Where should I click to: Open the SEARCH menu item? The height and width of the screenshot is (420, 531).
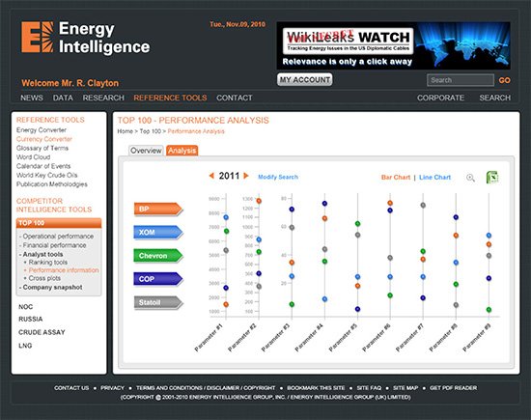(x=494, y=98)
